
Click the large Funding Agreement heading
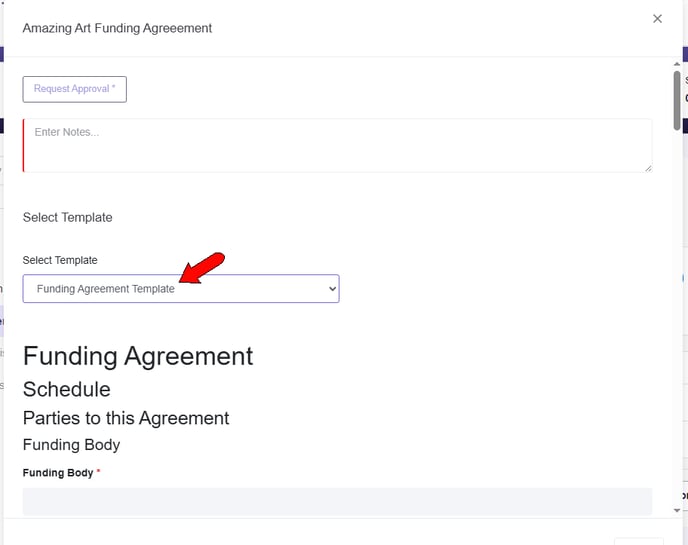[x=138, y=356]
